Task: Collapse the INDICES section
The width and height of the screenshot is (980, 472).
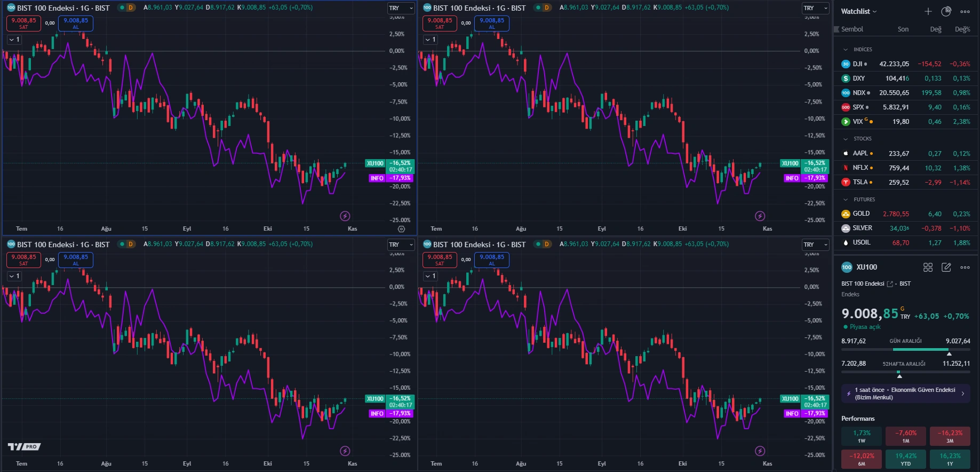Action: point(846,50)
